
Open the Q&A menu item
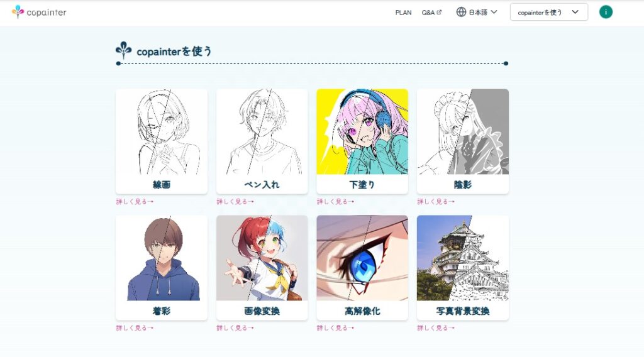428,13
